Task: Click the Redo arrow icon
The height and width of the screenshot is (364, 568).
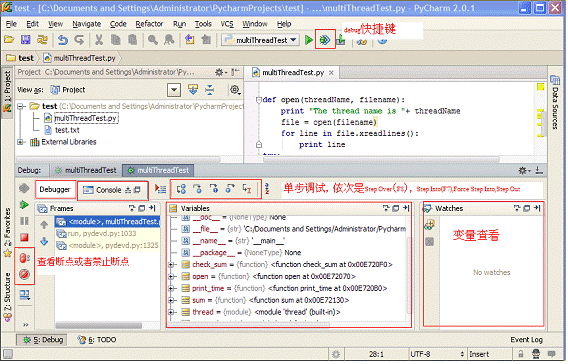Action: coord(79,39)
